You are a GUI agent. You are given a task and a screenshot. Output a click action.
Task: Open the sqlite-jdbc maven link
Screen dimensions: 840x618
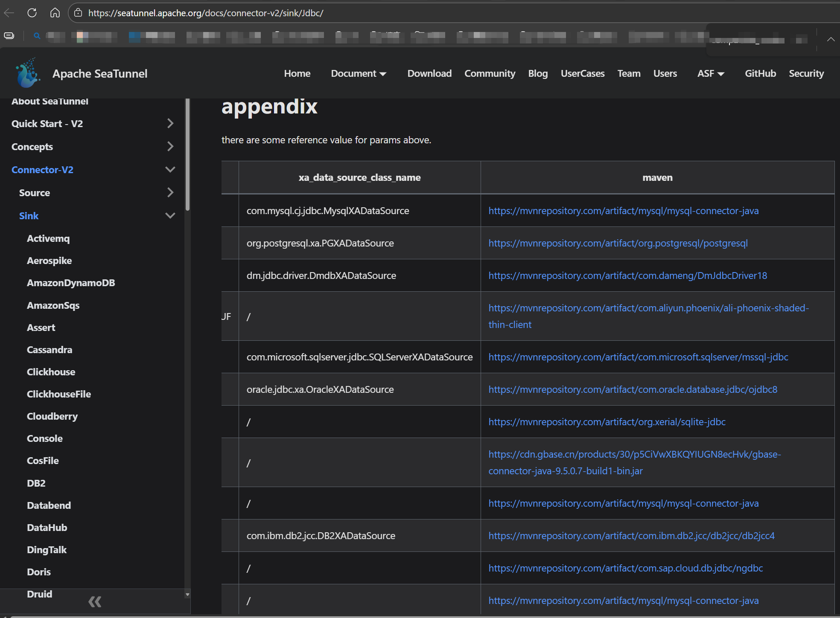(607, 422)
